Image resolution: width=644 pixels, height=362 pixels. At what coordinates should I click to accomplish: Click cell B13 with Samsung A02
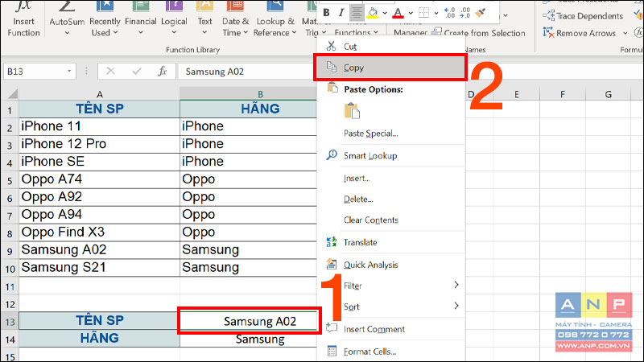point(249,321)
